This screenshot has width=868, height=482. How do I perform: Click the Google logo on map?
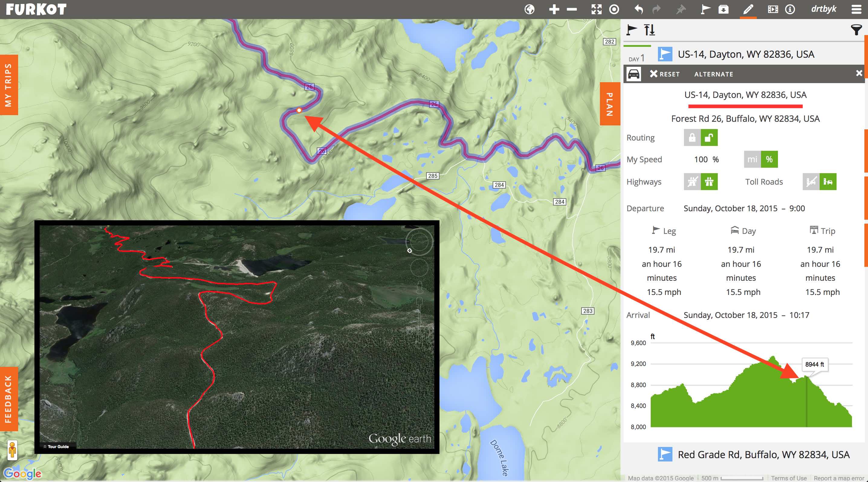pyautogui.click(x=22, y=474)
